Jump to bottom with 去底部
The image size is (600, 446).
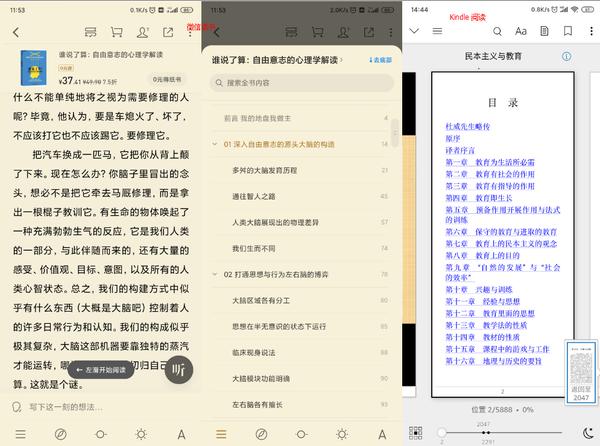click(x=380, y=60)
